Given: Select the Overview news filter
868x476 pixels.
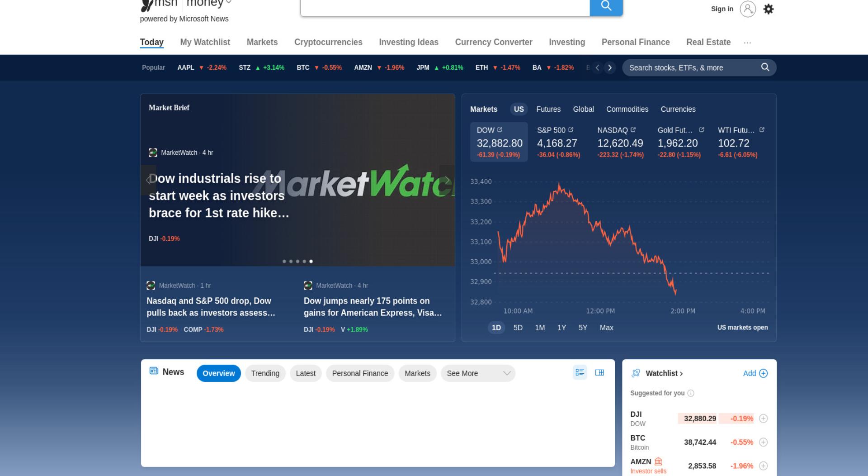Looking at the screenshot, I should [x=219, y=373].
